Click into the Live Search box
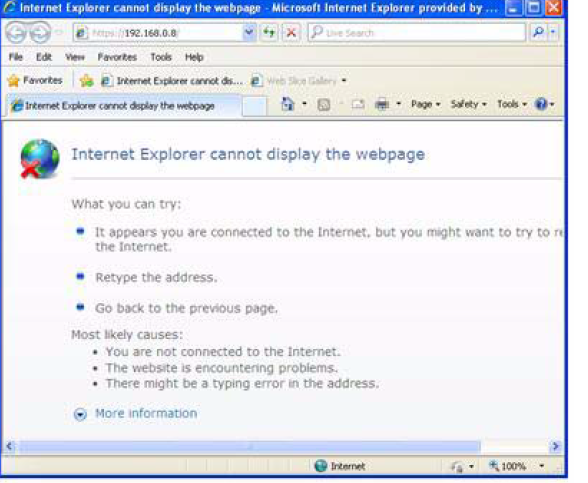This screenshot has height=483, width=588. click(416, 33)
